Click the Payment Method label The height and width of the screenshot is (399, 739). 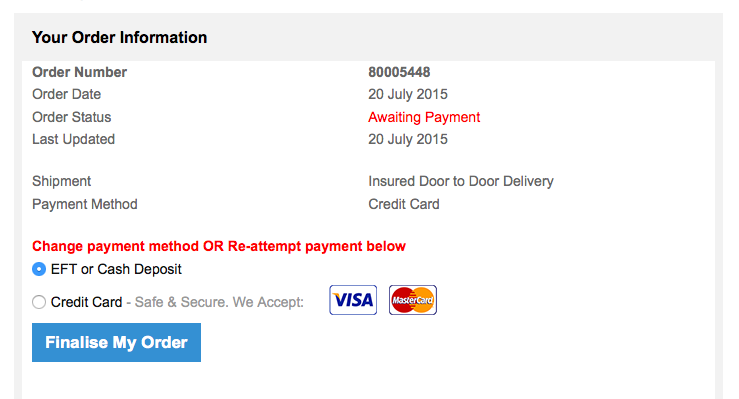(x=85, y=204)
